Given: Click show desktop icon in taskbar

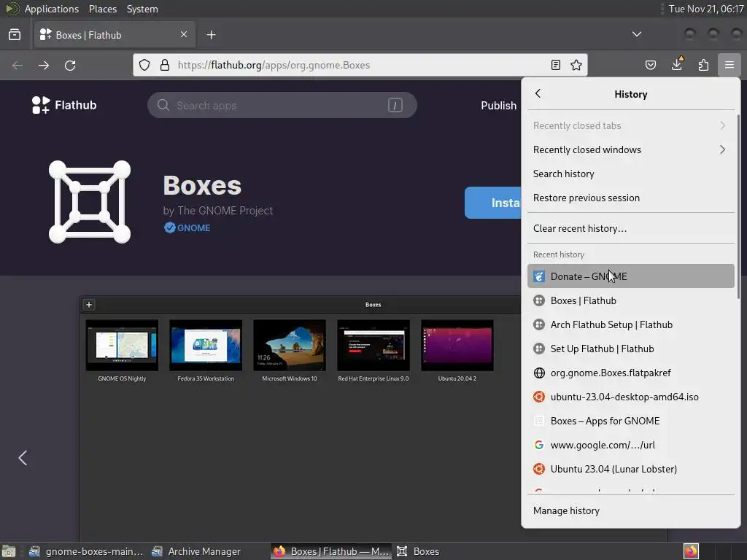Looking at the screenshot, I should (9, 551).
